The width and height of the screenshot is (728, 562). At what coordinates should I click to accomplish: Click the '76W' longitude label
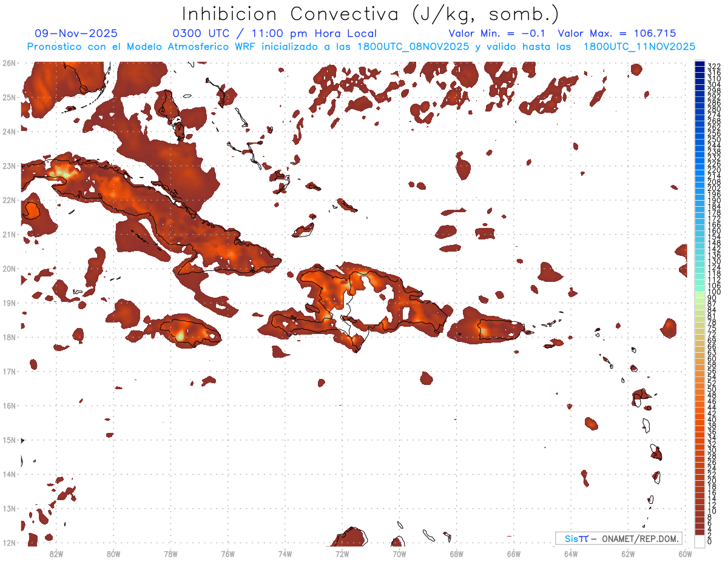point(227,553)
